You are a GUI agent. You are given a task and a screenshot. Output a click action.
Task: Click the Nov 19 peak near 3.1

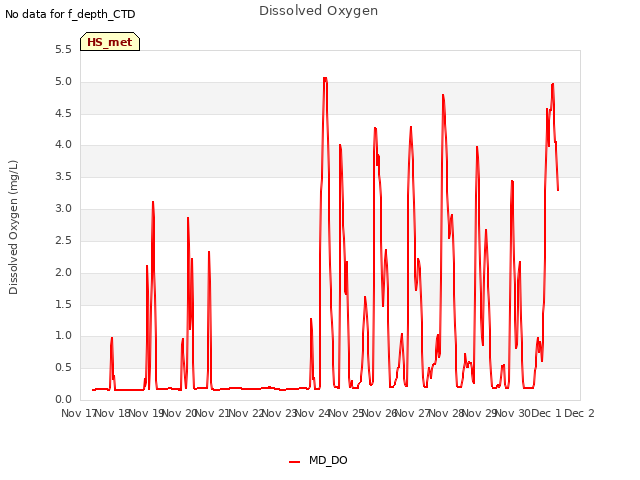click(x=153, y=202)
